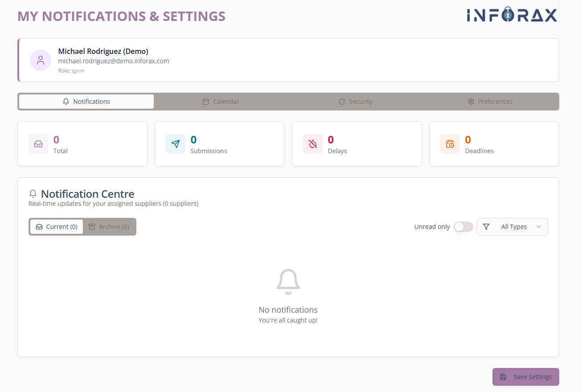
Task: Click the inbox icon on Current (0) tab
Action: tap(40, 227)
